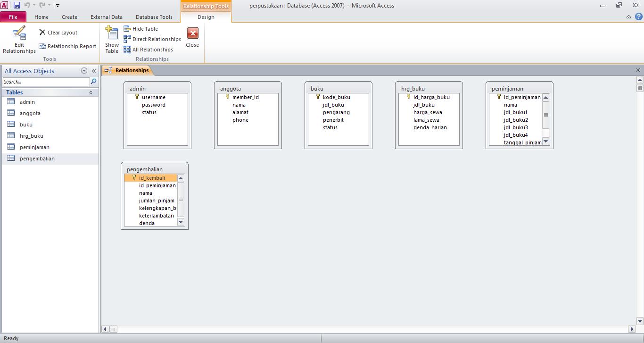Collapse the navigation pane with the shutter bar button

click(x=94, y=71)
